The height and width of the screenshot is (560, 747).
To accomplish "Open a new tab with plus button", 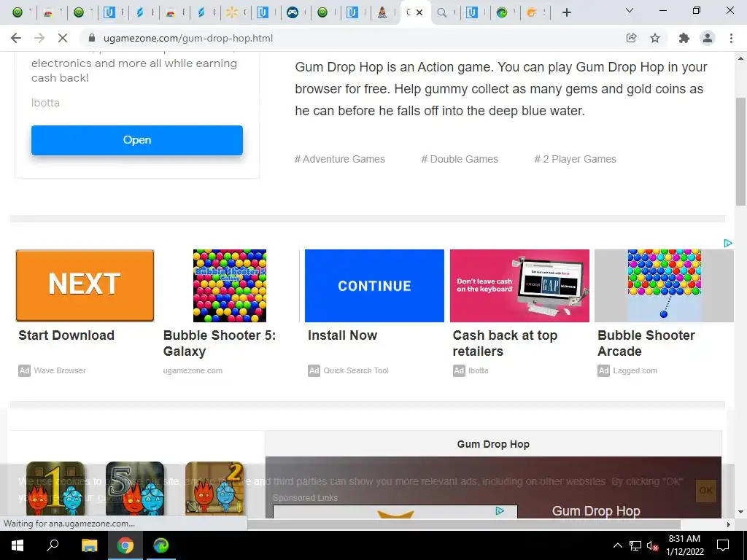I will [x=566, y=12].
